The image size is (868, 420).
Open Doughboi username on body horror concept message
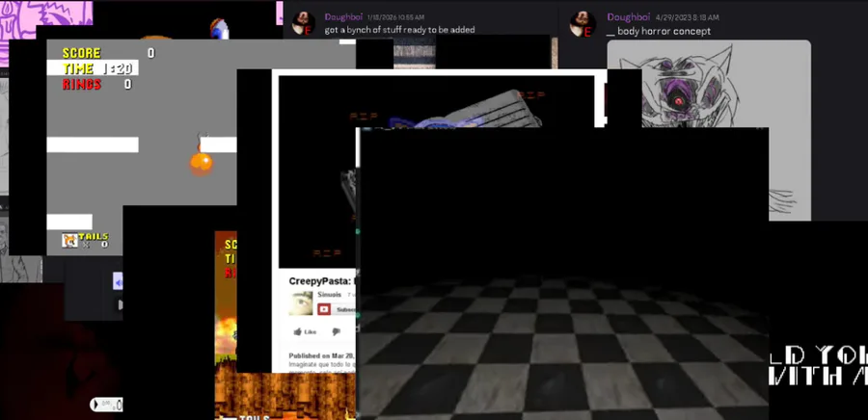pyautogui.click(x=628, y=17)
